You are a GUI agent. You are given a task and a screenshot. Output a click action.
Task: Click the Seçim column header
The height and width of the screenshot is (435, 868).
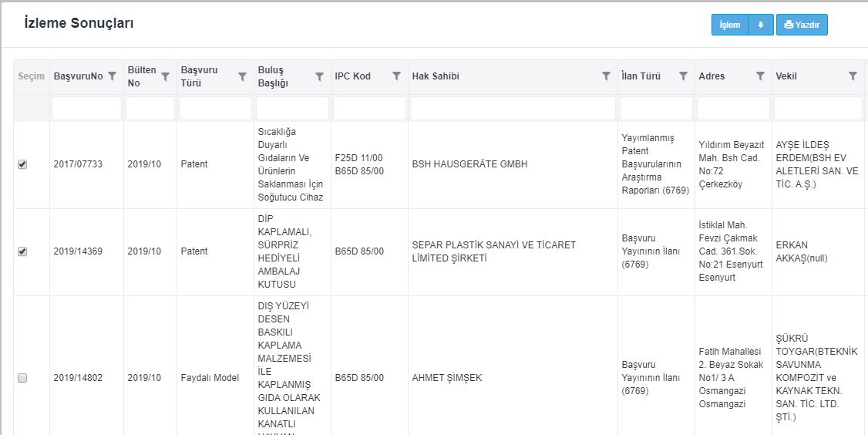coord(31,76)
